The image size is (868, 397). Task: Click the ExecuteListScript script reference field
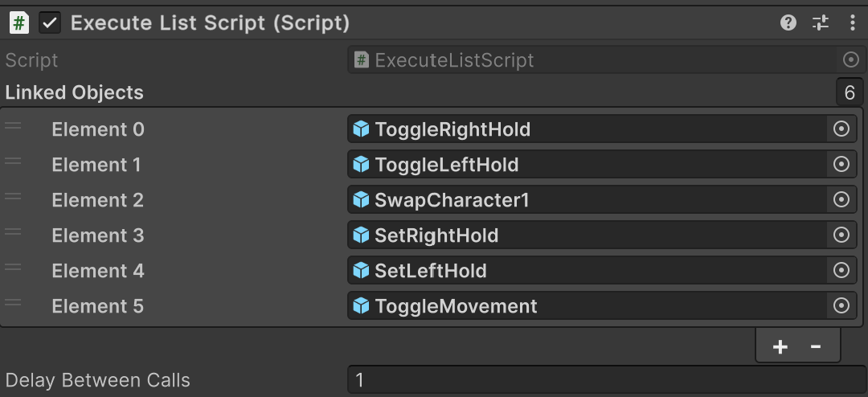(x=595, y=60)
